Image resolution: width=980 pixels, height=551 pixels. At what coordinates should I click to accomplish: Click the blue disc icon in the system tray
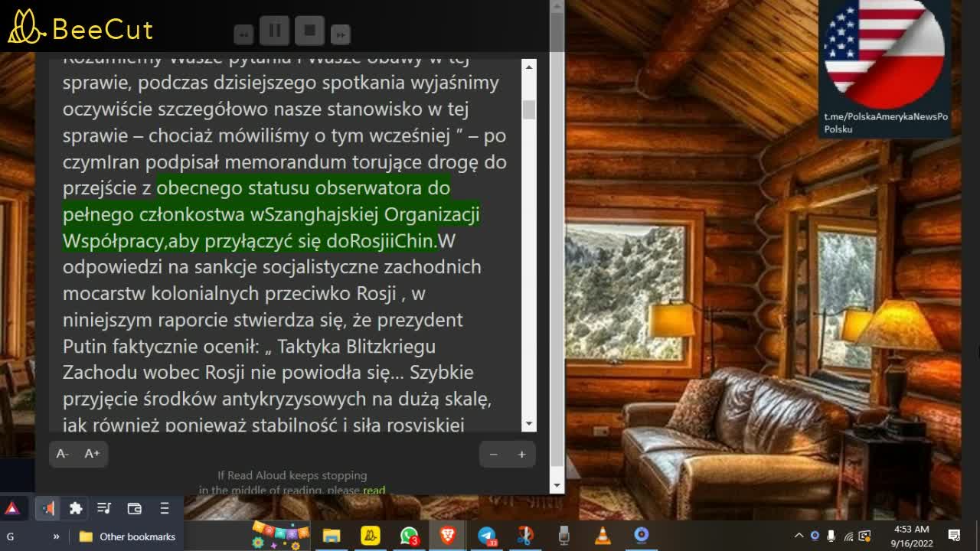pos(815,536)
